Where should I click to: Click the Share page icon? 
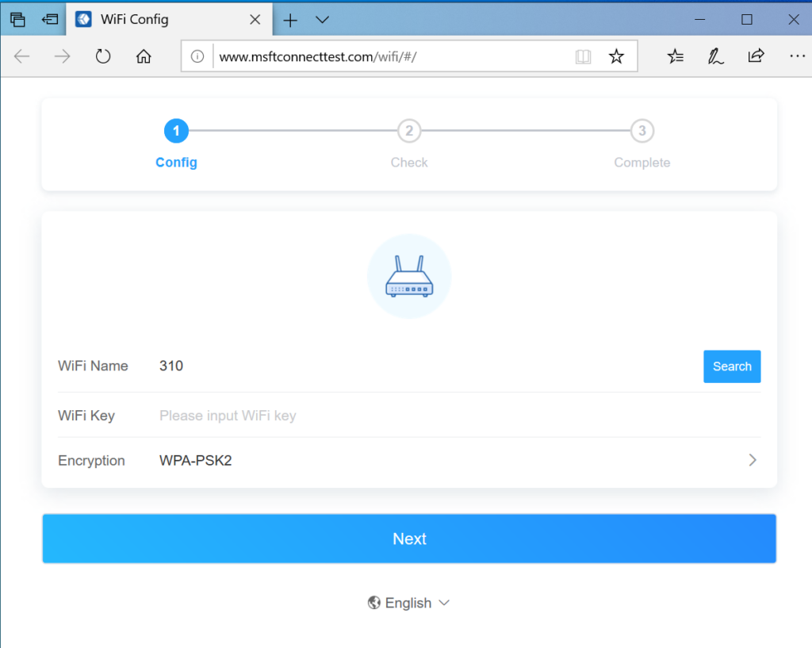(x=756, y=56)
